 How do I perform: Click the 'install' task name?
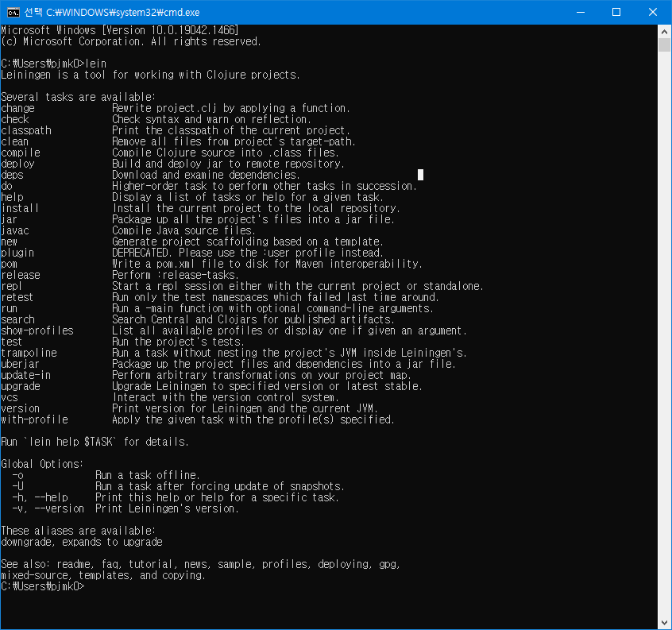click(20, 208)
